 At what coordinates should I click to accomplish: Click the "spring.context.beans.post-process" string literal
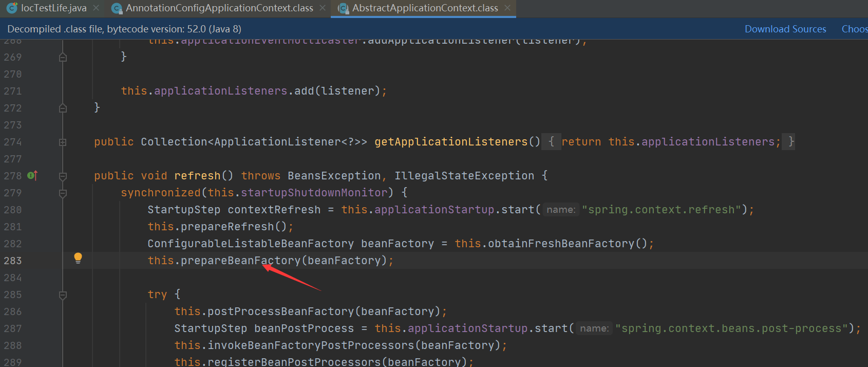click(x=732, y=328)
